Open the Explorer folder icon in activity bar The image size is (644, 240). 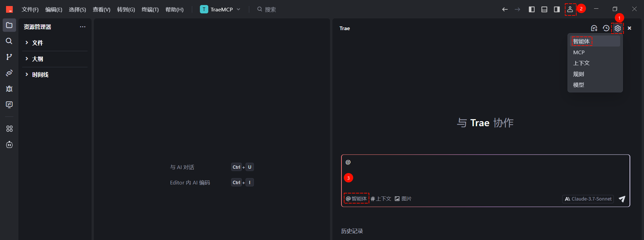tap(9, 25)
